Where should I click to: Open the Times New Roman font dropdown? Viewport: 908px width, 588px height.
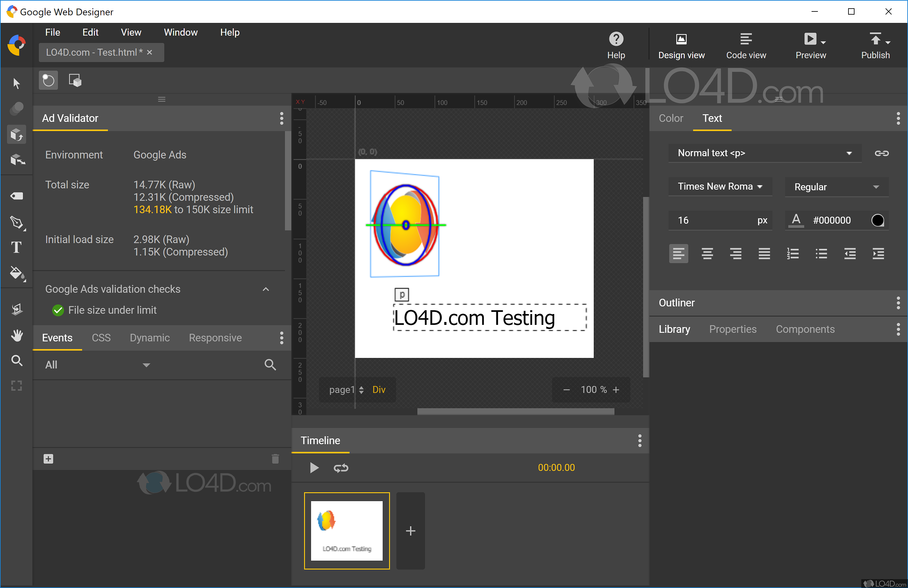pos(720,186)
